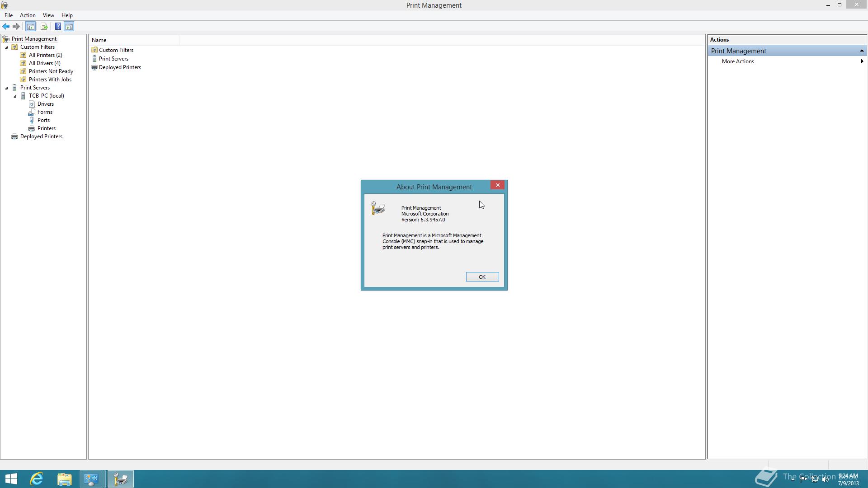Click the Back arrow in the toolbar
Screen dimensions: 868x488
[x=6, y=27]
